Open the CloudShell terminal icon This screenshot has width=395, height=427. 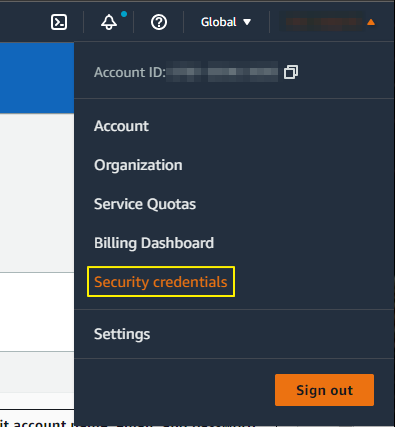[59, 22]
